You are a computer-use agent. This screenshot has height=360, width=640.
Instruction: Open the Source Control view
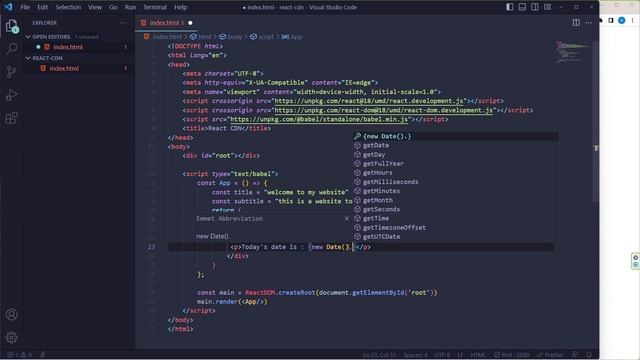click(11, 72)
